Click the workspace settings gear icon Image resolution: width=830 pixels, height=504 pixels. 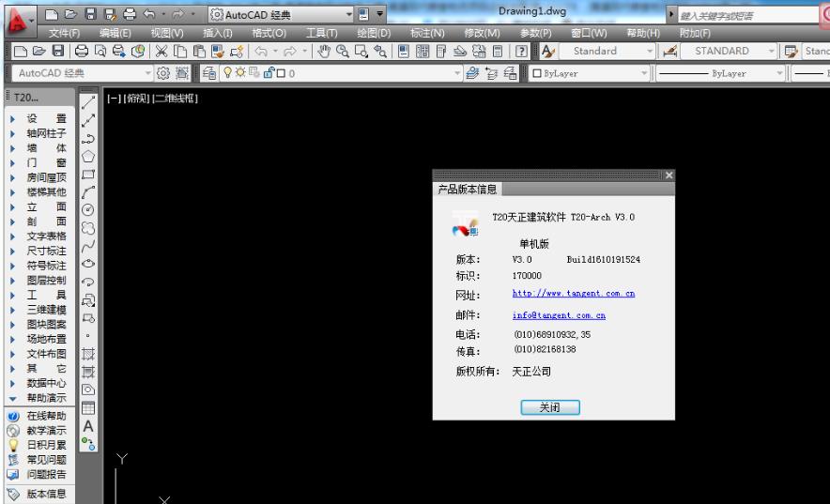pyautogui.click(x=163, y=73)
